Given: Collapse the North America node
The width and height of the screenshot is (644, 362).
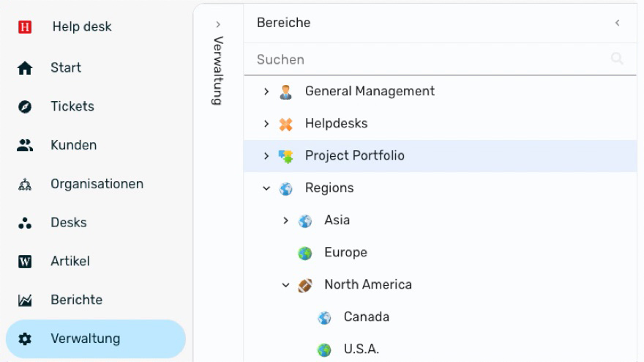Looking at the screenshot, I should click(286, 285).
